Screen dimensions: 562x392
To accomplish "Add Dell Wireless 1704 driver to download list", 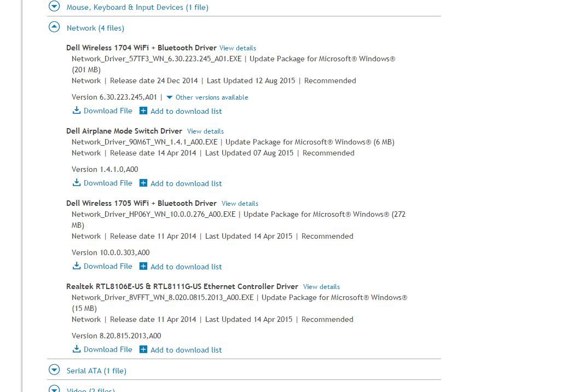I will pos(186,111).
